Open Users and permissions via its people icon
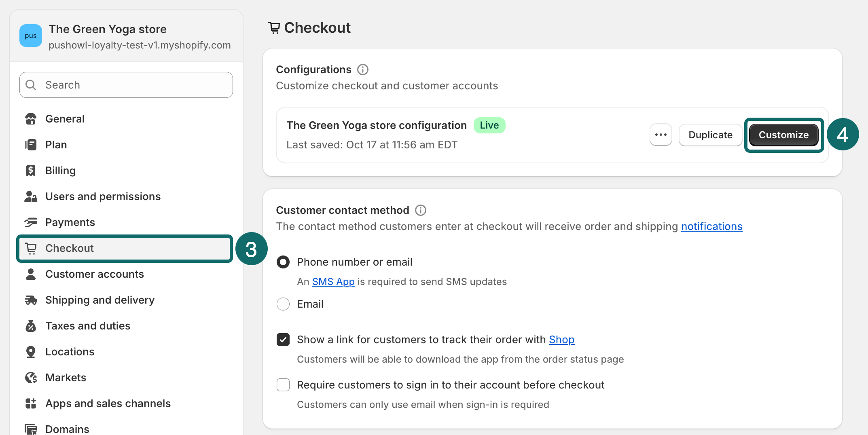This screenshot has width=868, height=435. click(x=31, y=196)
